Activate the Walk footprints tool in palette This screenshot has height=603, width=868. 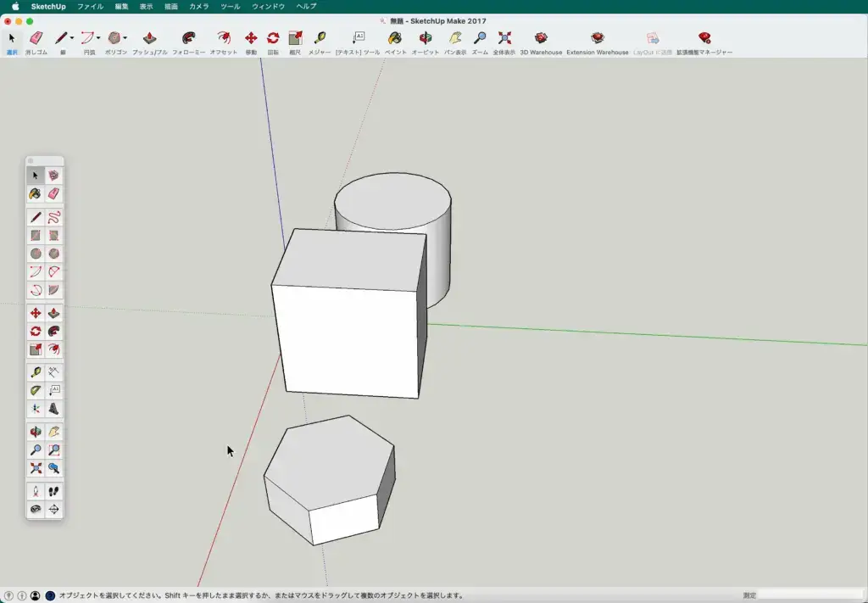coord(53,492)
